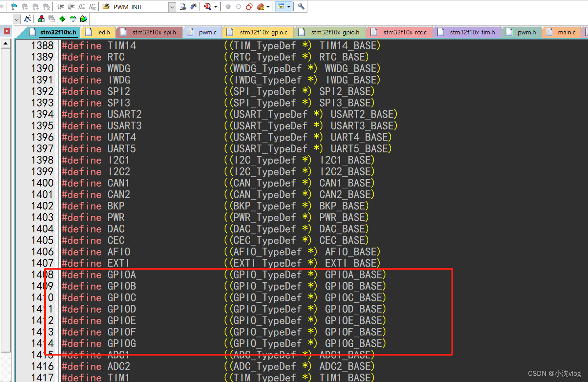Click into the PWM_INIT find field
588x382 pixels.
click(139, 7)
